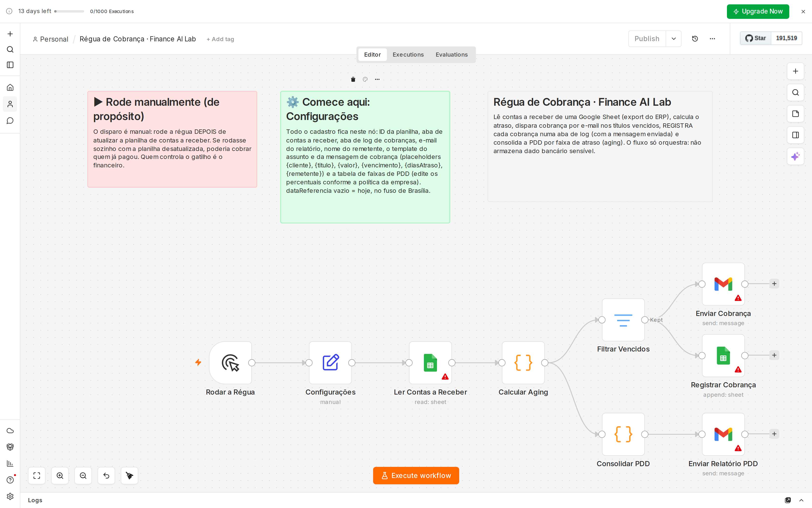812x508 pixels.
Task: Select the Rodar a Régua trigger node
Action: pos(230,363)
